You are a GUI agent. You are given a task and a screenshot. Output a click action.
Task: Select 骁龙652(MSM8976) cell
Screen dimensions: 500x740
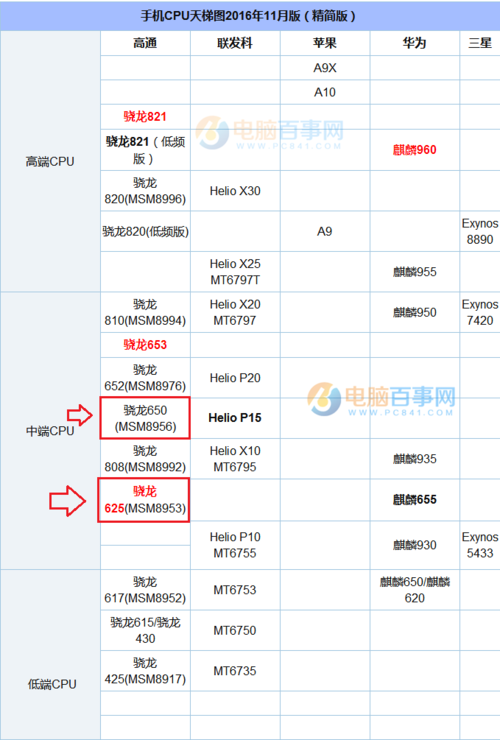pyautogui.click(x=145, y=378)
